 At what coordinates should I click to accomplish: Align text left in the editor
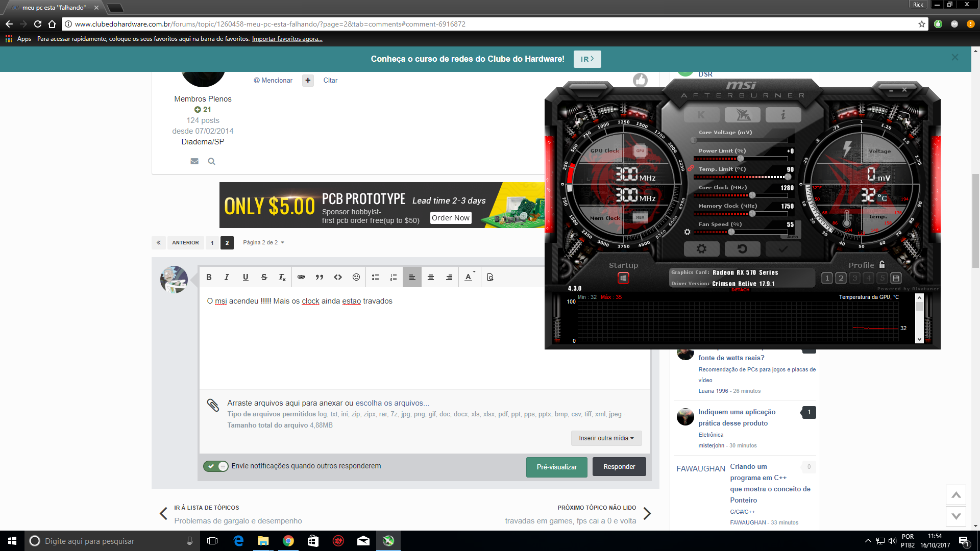[x=412, y=277]
